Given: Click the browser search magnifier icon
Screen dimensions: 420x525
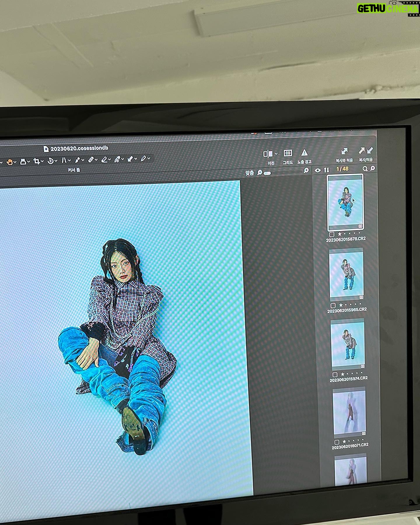Looking at the screenshot, I should point(365,169).
